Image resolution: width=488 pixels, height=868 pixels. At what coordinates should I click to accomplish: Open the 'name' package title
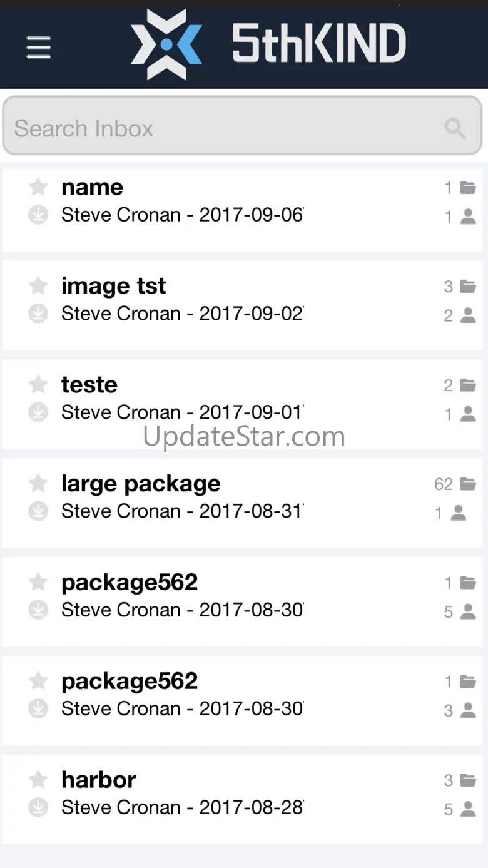pyautogui.click(x=92, y=187)
